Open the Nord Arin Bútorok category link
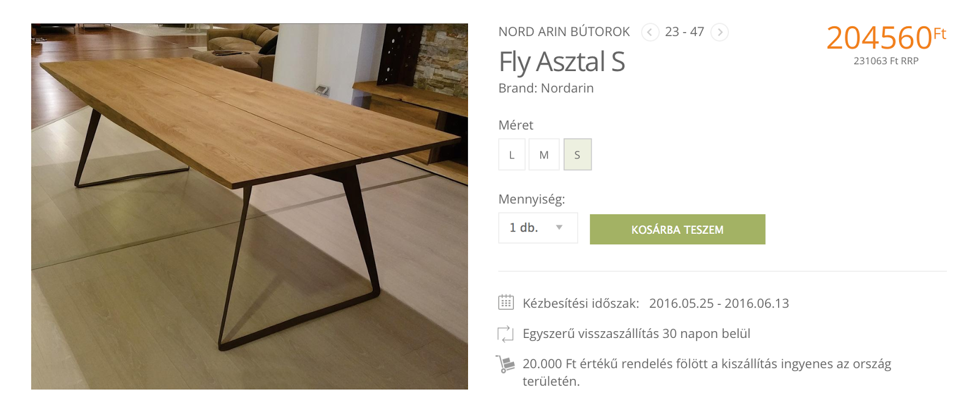Image resolution: width=980 pixels, height=412 pixels. point(564,32)
